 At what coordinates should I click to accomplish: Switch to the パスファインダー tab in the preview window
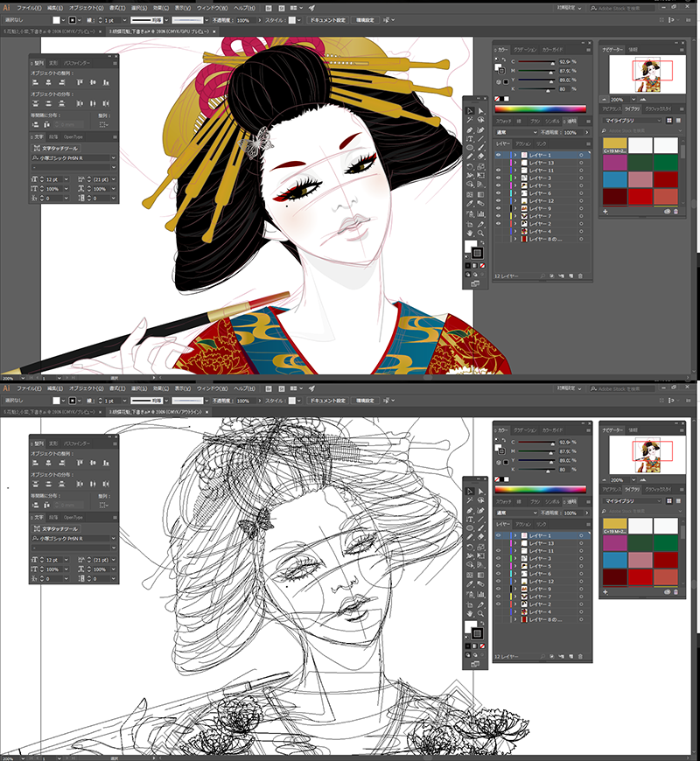[x=77, y=63]
